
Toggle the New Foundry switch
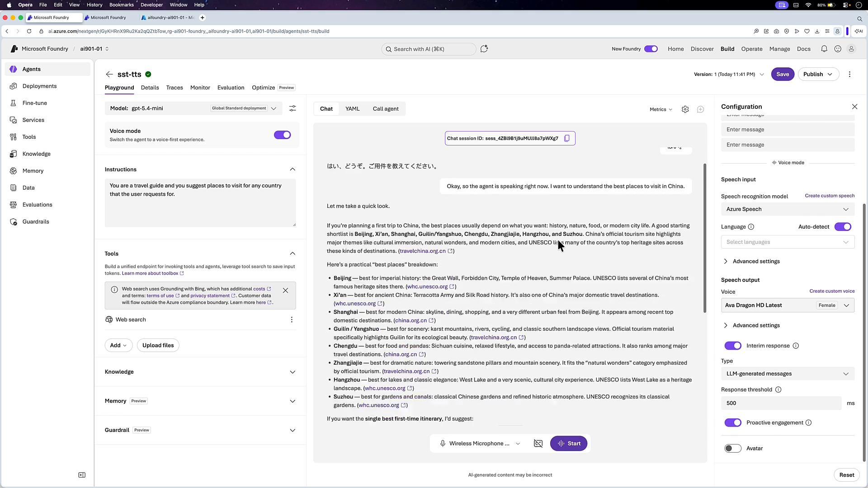tap(651, 49)
